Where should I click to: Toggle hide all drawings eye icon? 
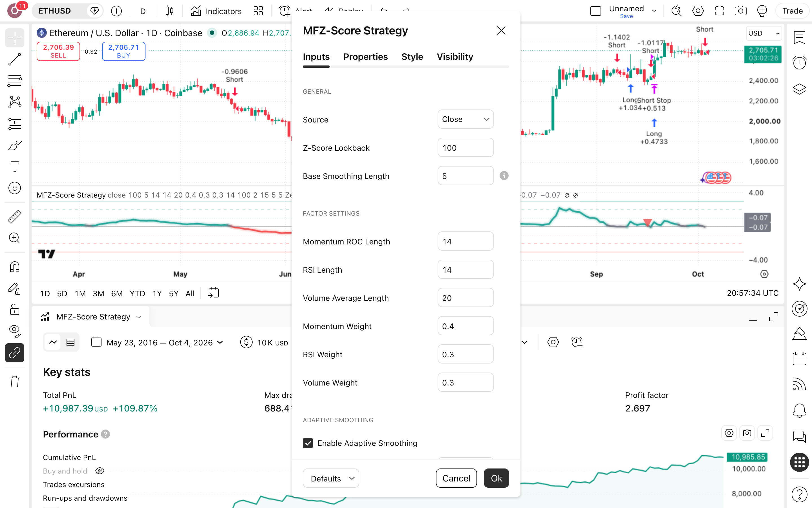14,331
